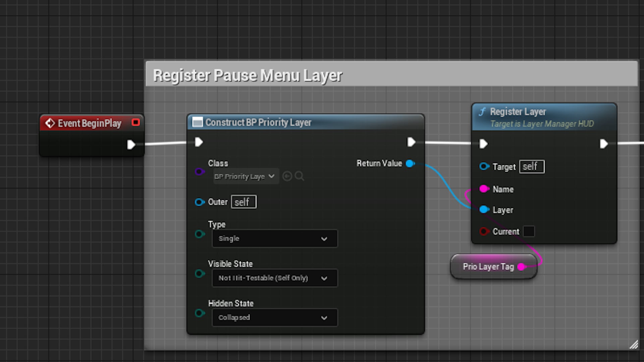Screen dimensions: 644x362
Task: Click the Target self field on Register Layer
Action: pyautogui.click(x=532, y=167)
